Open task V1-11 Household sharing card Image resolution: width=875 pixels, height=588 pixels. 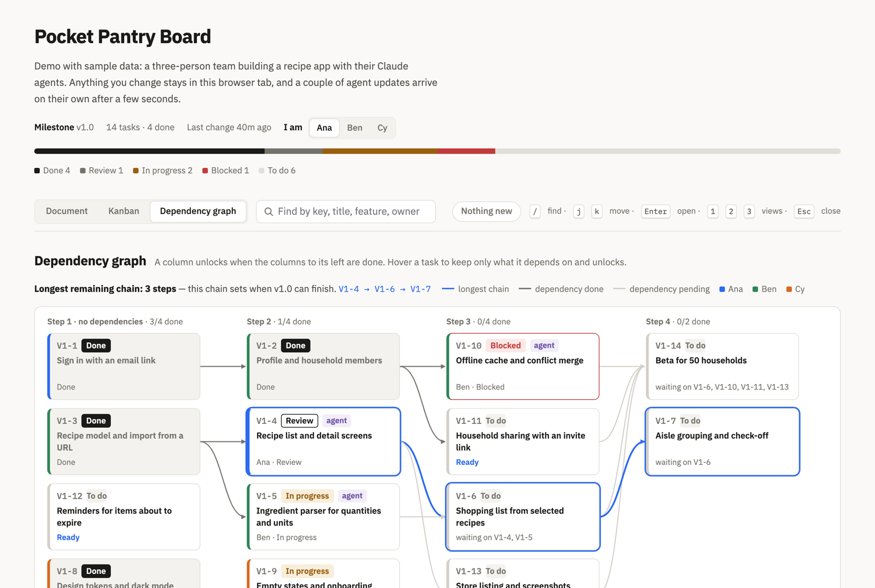(523, 441)
